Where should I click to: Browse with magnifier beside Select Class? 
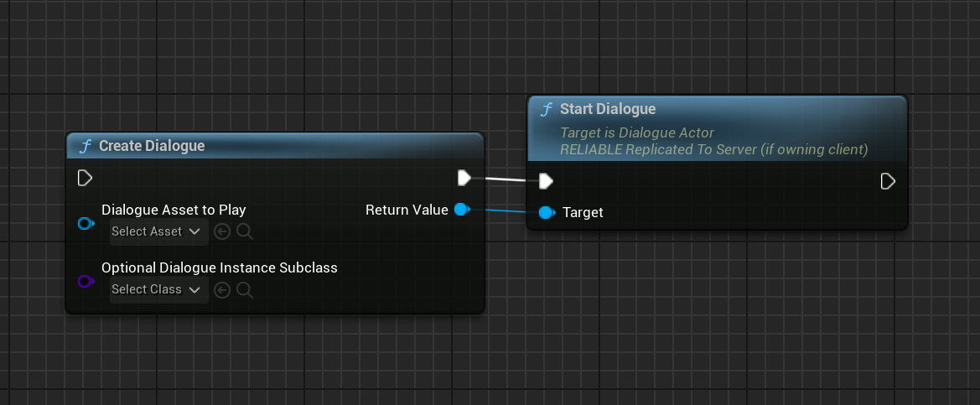tap(244, 290)
